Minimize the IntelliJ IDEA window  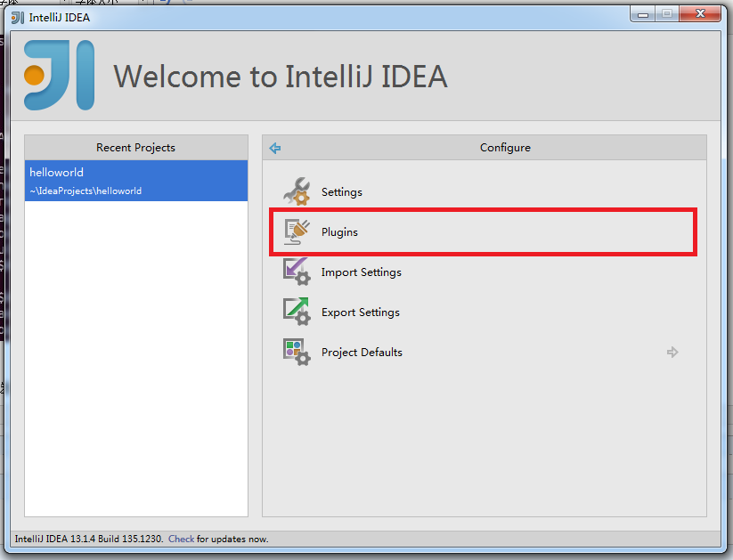tap(645, 14)
